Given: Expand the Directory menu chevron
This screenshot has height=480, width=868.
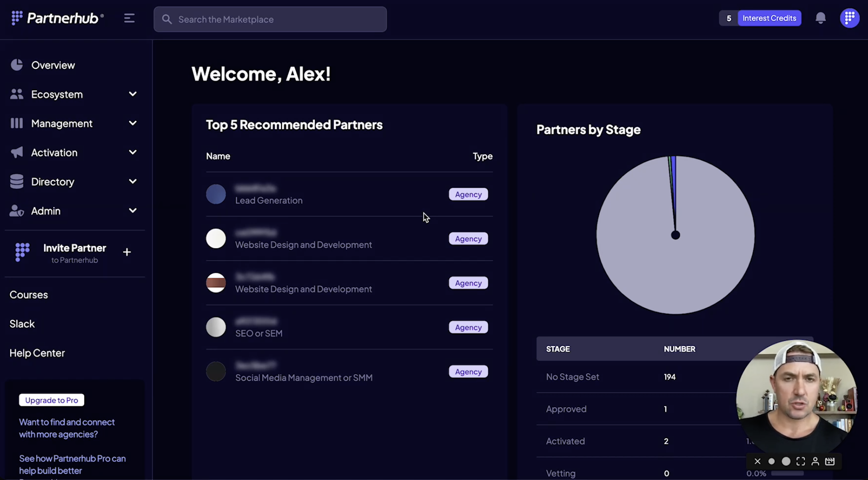Looking at the screenshot, I should coord(133,181).
